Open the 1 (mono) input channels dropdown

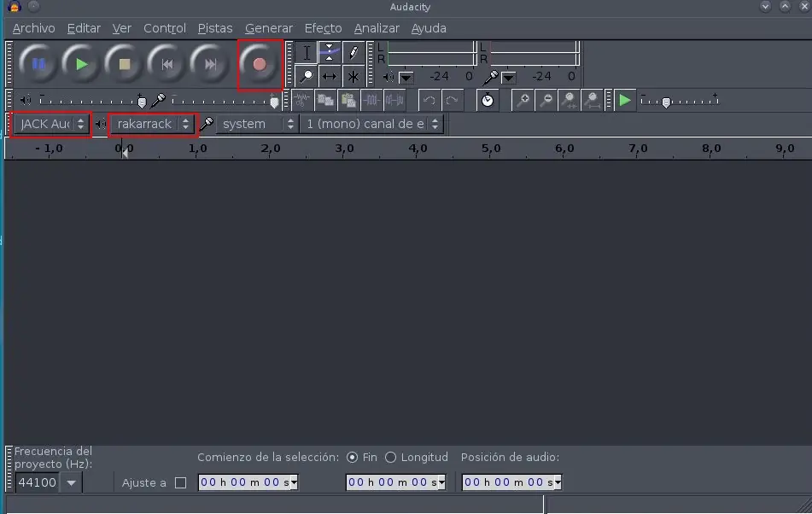pyautogui.click(x=371, y=124)
